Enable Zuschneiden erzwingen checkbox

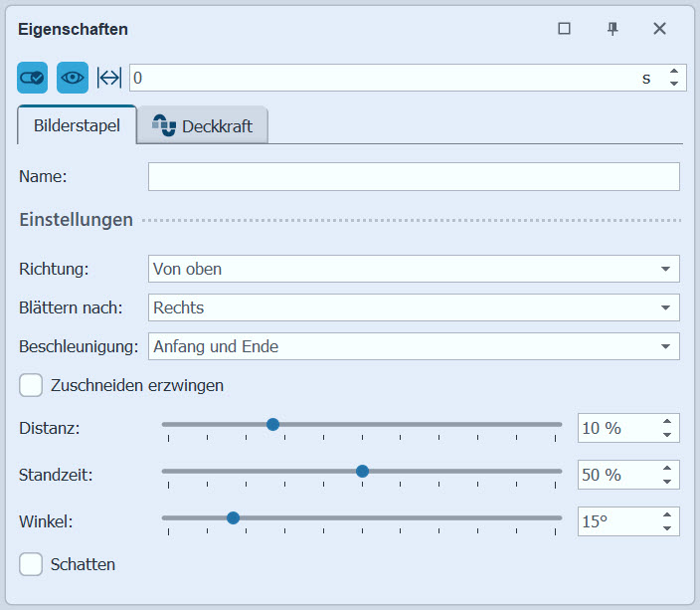[x=31, y=385]
